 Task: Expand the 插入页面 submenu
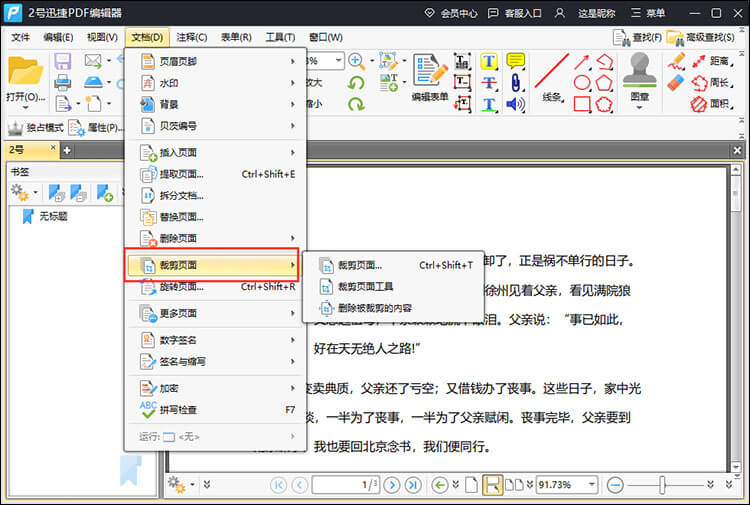216,153
